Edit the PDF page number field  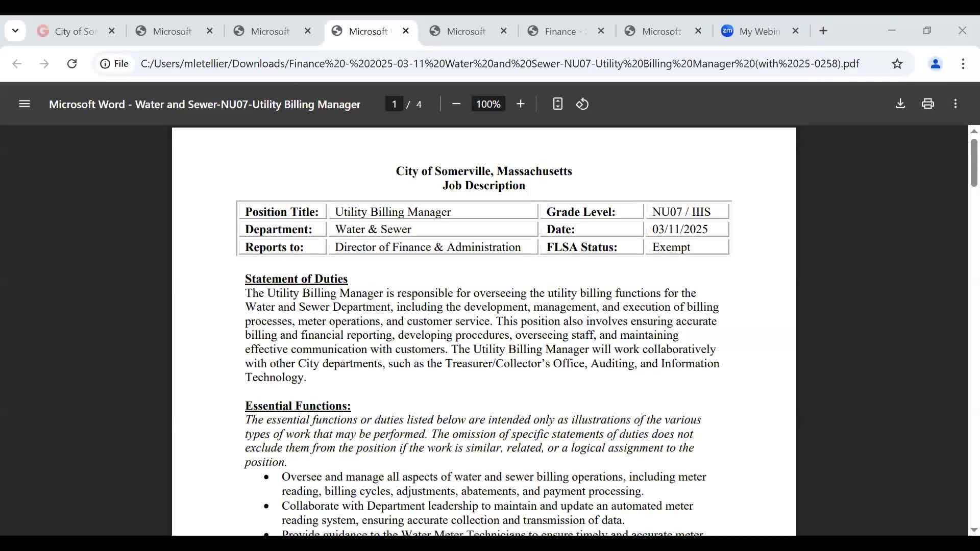coord(394,104)
